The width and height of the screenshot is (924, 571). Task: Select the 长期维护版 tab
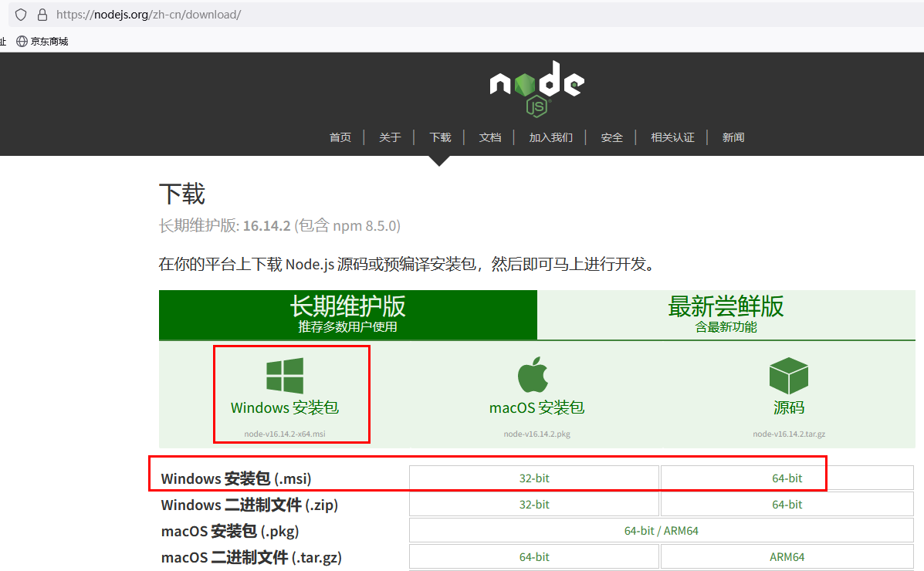tap(347, 315)
